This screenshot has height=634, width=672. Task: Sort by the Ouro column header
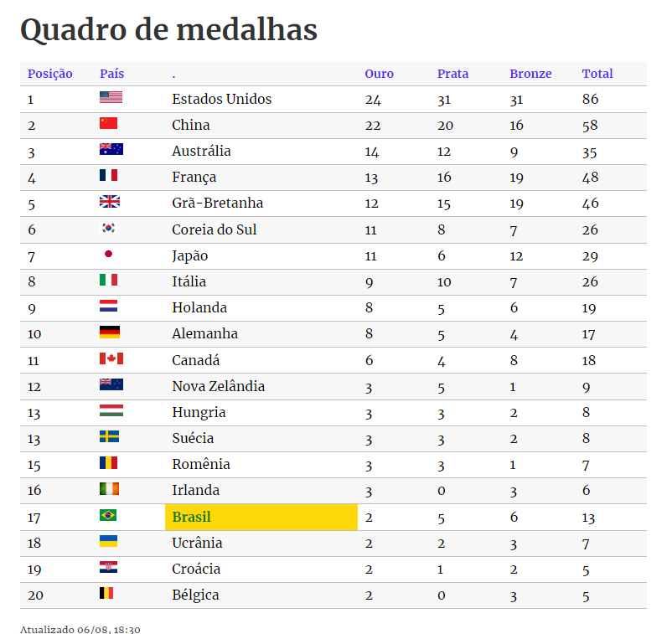pos(379,74)
